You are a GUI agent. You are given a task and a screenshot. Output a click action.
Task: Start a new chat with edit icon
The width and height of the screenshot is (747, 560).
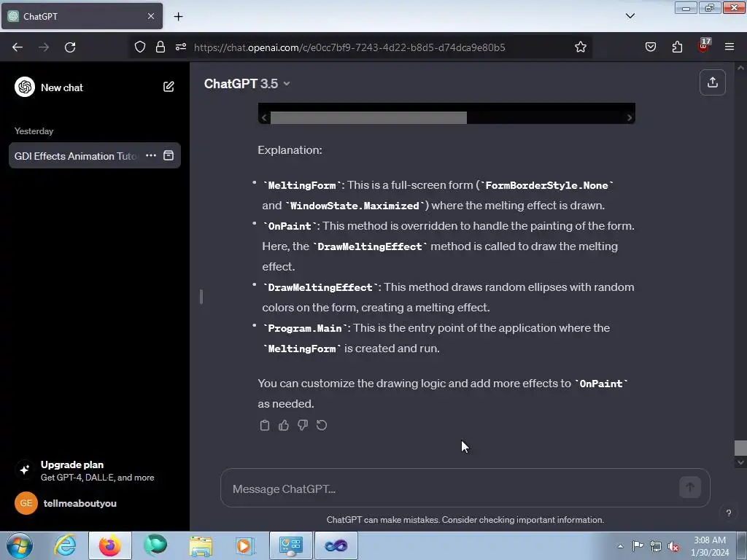pos(169,87)
